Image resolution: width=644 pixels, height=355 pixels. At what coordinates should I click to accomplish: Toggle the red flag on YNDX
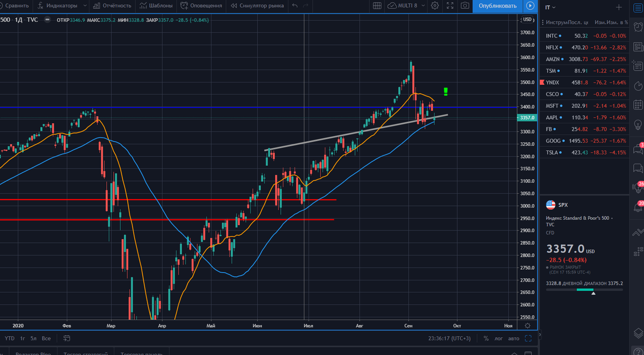coord(542,83)
